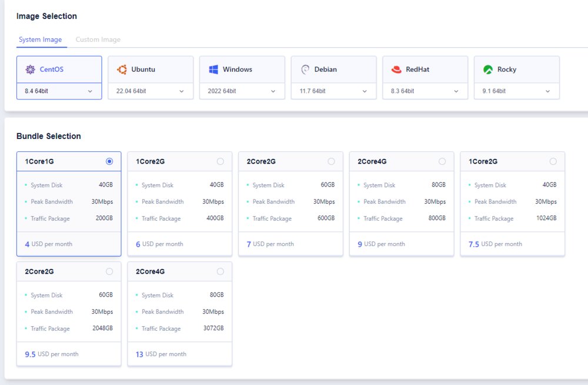Open the CentOS 8.4 64bit version dropdown
Image resolution: width=588 pixels, height=385 pixels.
tap(59, 91)
